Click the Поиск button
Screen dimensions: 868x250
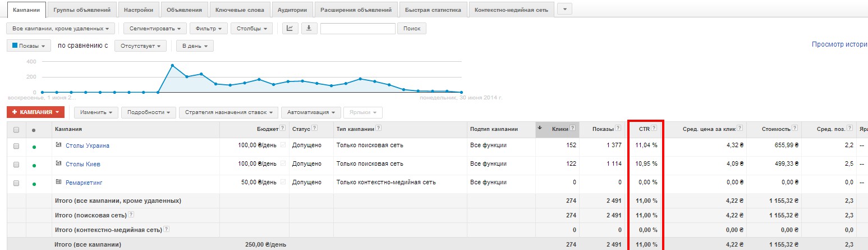point(412,28)
